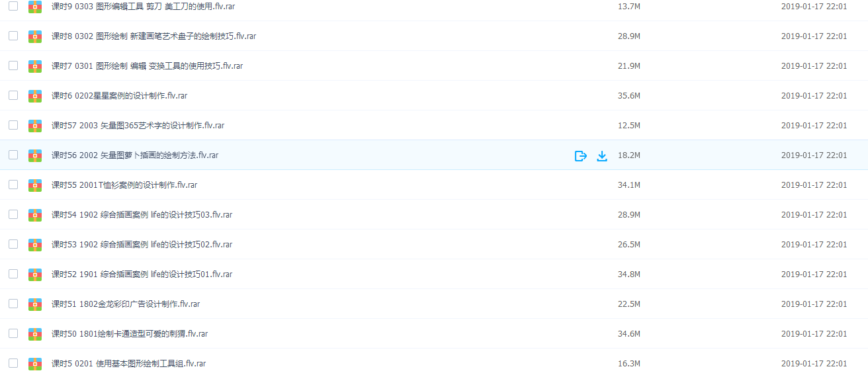
Task: Click the 22.5M size value
Action: pyautogui.click(x=629, y=304)
